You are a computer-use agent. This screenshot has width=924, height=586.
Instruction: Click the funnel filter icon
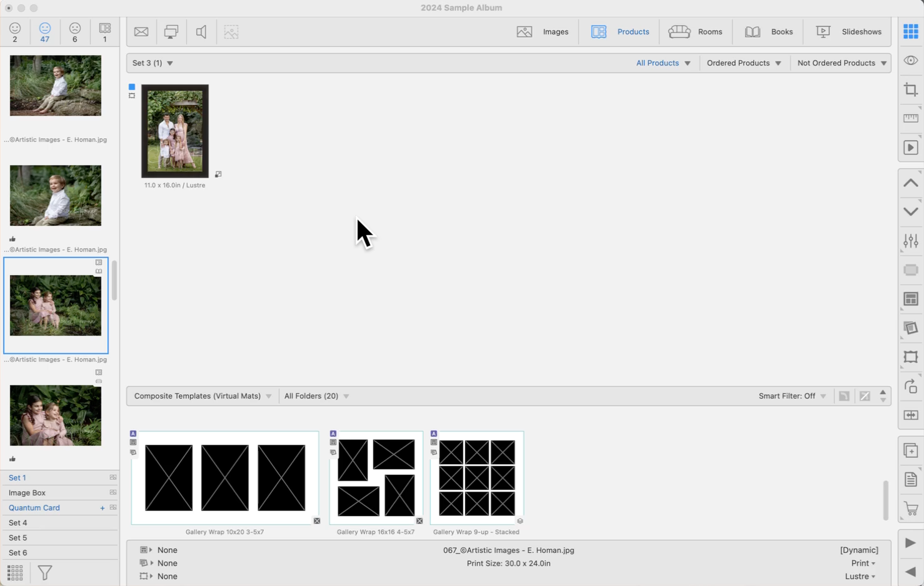tap(45, 572)
